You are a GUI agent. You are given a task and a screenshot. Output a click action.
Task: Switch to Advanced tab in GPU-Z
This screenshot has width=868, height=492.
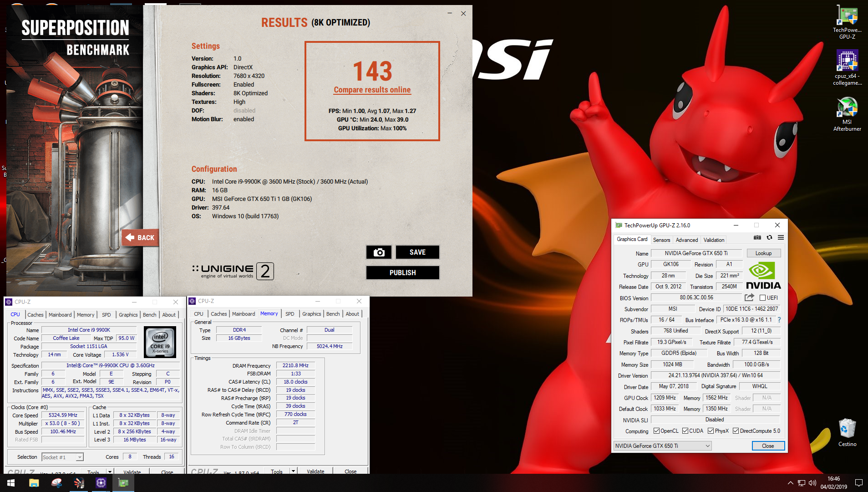coord(686,240)
